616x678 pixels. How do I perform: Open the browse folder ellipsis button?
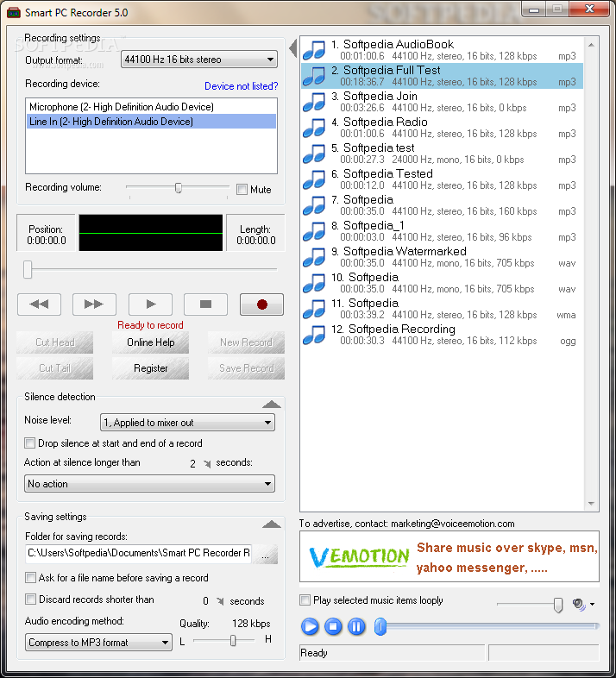click(x=265, y=555)
